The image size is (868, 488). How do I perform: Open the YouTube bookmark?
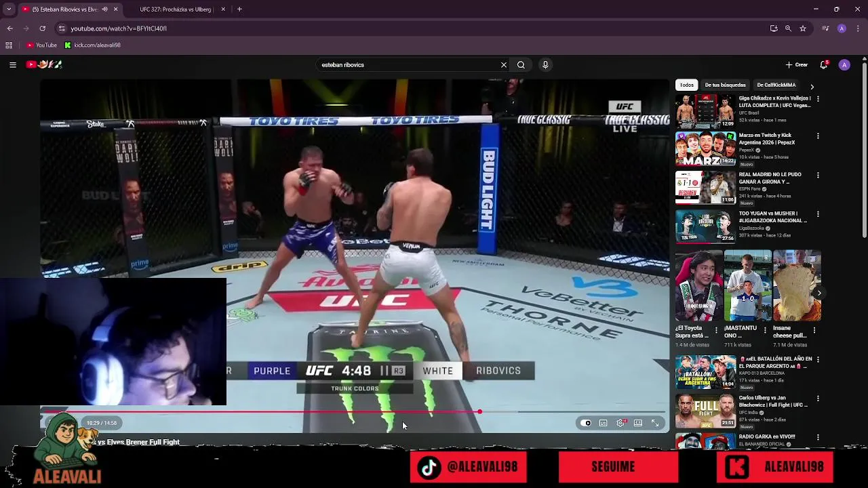42,45
